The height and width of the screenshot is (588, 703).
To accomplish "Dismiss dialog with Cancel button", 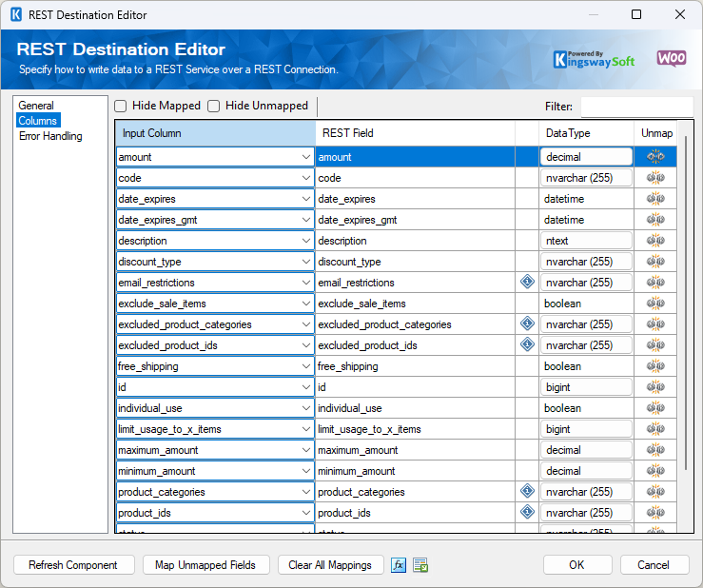I will [x=654, y=565].
